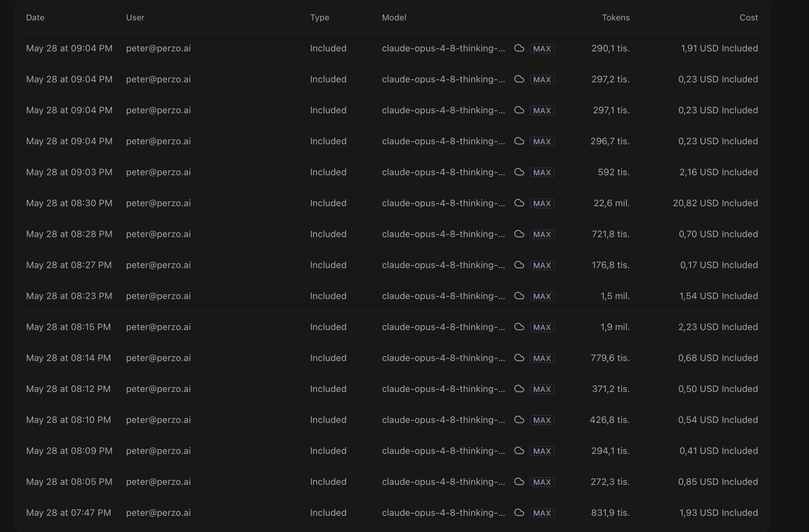The image size is (809, 532).
Task: Click cloud icon in the 08:30 PM row
Action: click(519, 203)
